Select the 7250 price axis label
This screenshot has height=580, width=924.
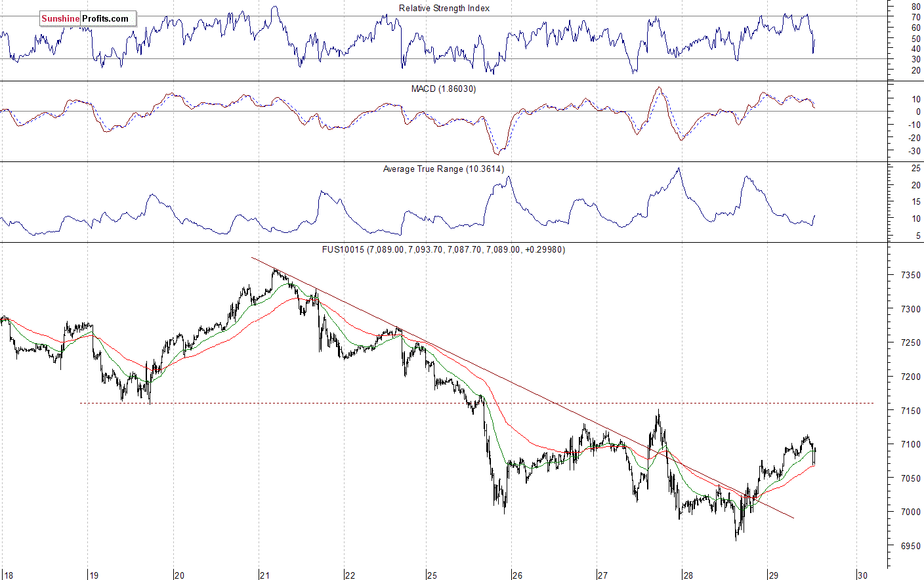(910, 343)
